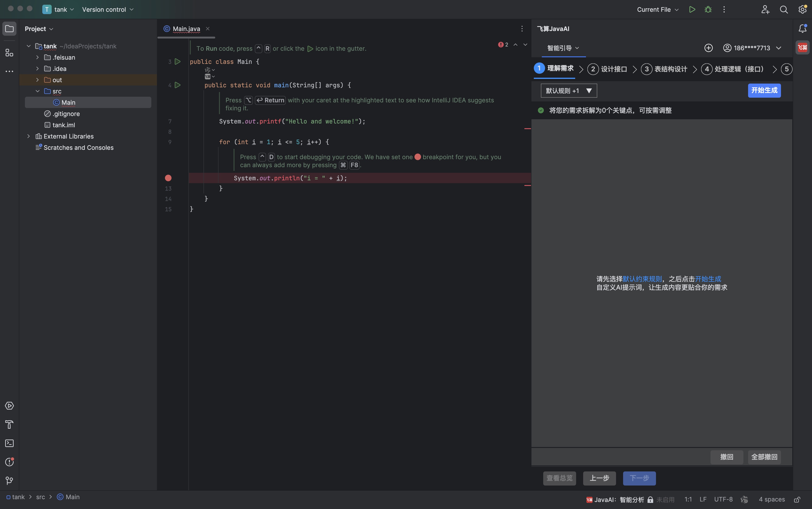Open the Structure tool window icon

[x=9, y=53]
